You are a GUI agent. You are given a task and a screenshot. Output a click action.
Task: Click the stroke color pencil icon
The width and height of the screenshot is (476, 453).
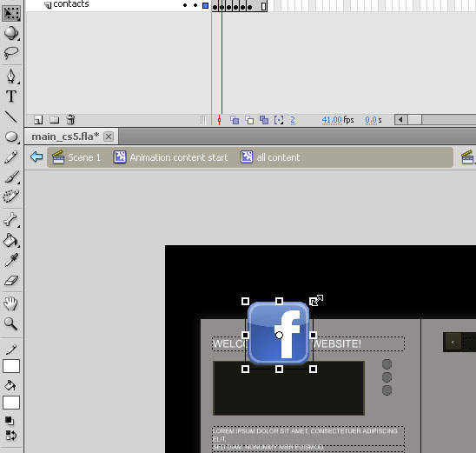pos(11,350)
